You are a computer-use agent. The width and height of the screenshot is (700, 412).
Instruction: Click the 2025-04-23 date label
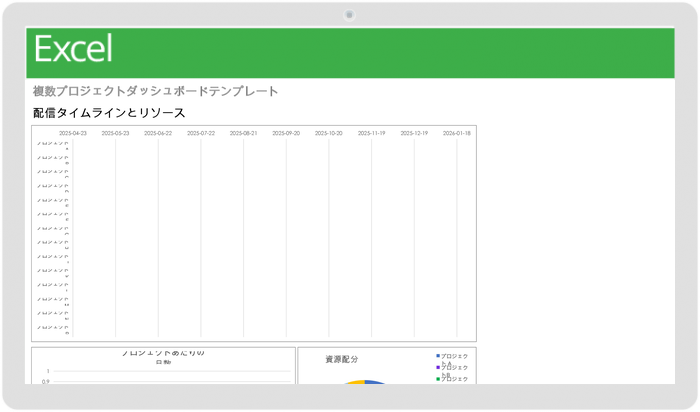pyautogui.click(x=73, y=133)
